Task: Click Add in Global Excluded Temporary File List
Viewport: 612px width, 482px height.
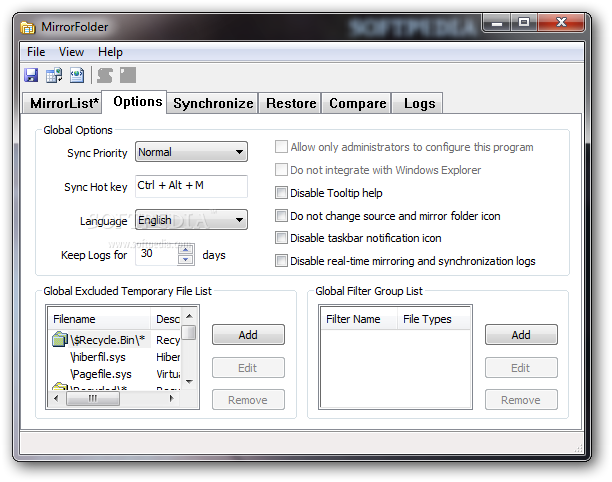Action: pos(248,334)
